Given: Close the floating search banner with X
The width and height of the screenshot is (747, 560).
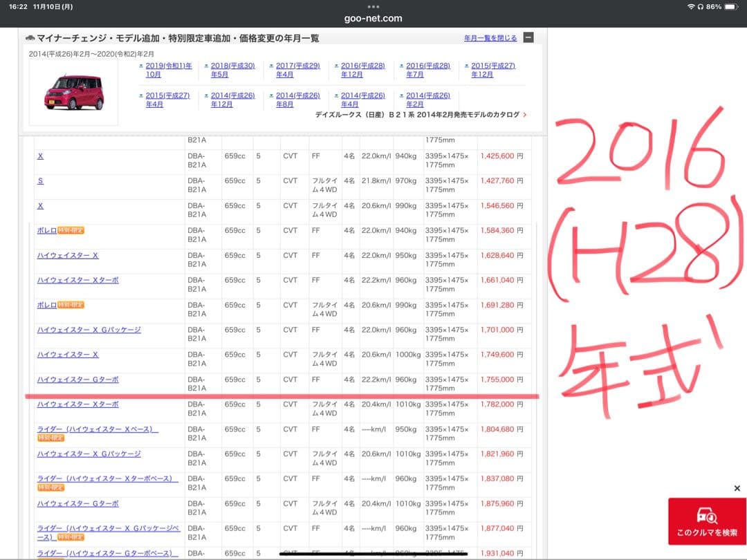Looking at the screenshot, I should pos(737,488).
